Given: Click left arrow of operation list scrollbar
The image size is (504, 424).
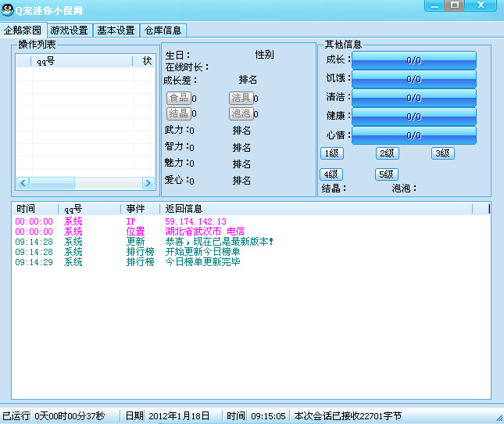Looking at the screenshot, I should (x=23, y=182).
